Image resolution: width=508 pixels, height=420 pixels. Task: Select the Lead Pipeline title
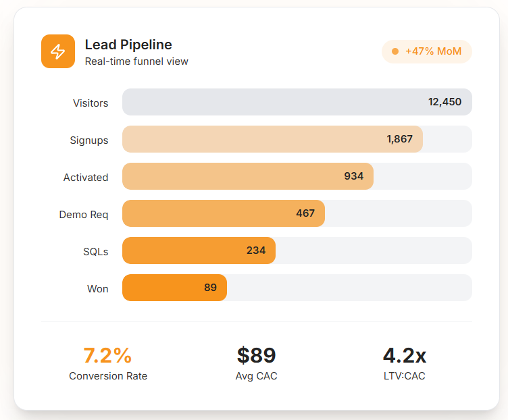pyautogui.click(x=128, y=45)
